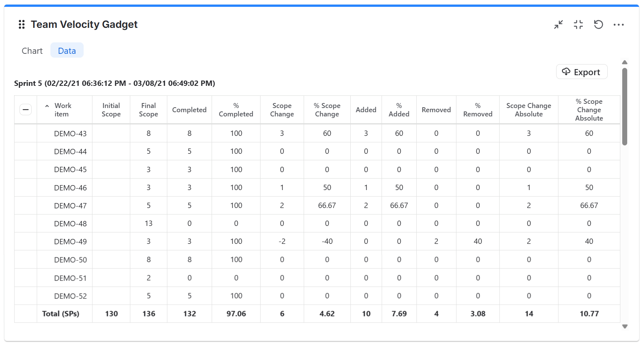The height and width of the screenshot is (345, 644).
Task: Click the Added column header
Action: tap(366, 110)
